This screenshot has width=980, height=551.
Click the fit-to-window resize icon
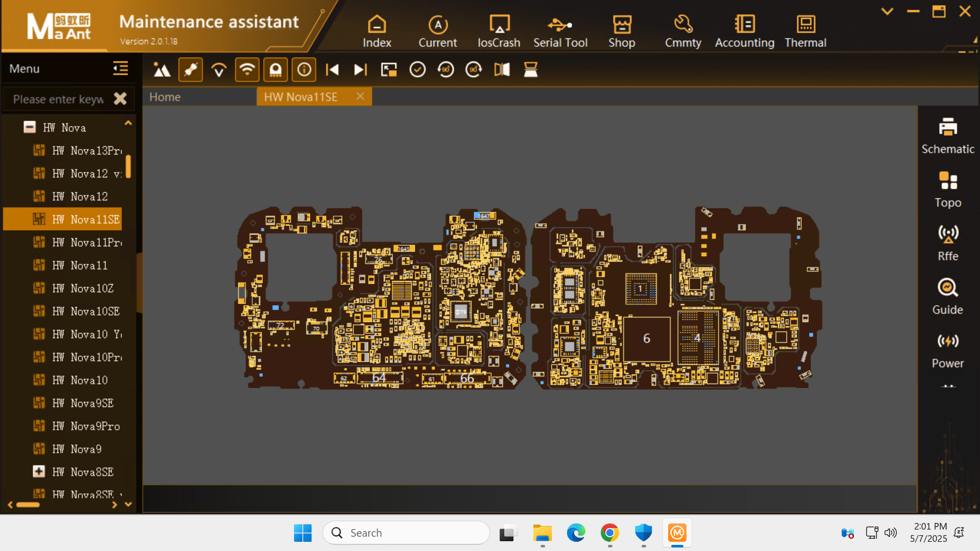[x=389, y=70]
